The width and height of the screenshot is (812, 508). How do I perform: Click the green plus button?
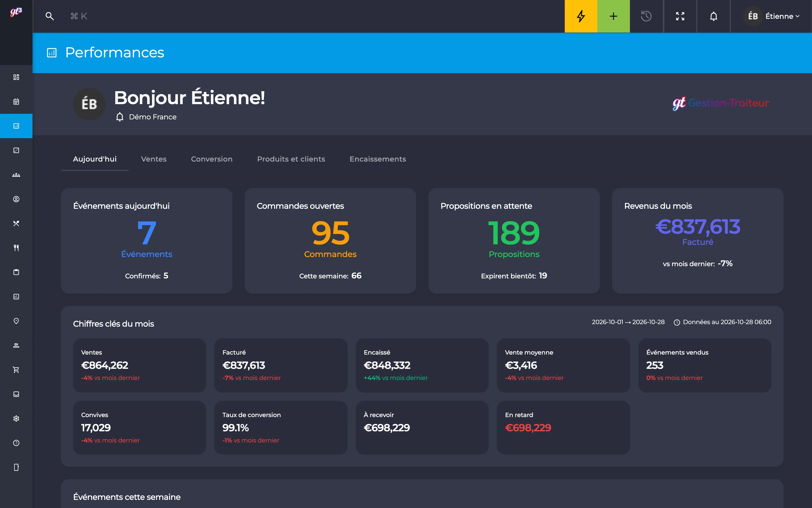click(x=613, y=16)
